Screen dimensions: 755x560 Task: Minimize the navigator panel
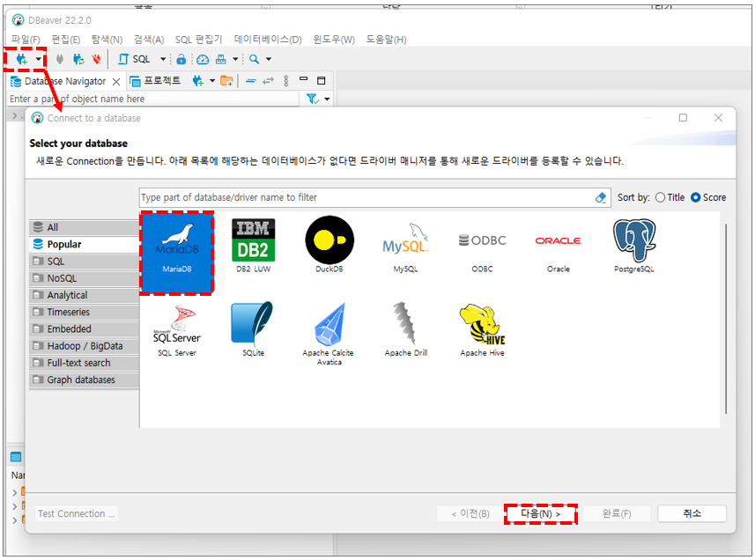point(303,78)
